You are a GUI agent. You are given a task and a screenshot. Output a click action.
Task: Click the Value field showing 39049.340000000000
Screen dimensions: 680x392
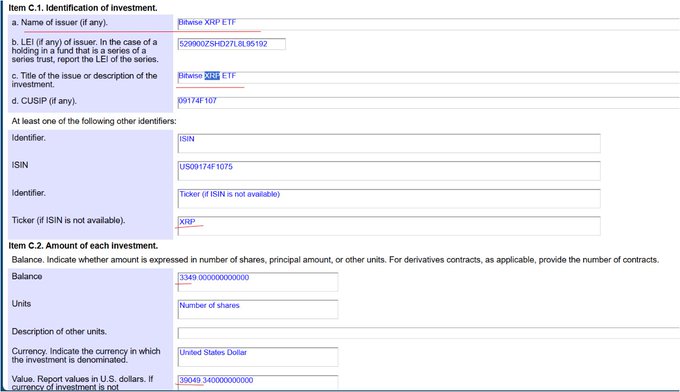pos(258,382)
